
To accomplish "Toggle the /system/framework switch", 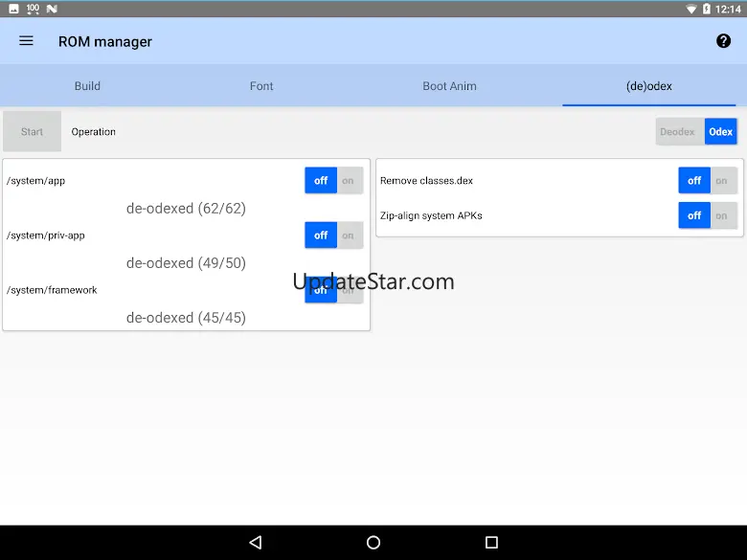I will (333, 290).
